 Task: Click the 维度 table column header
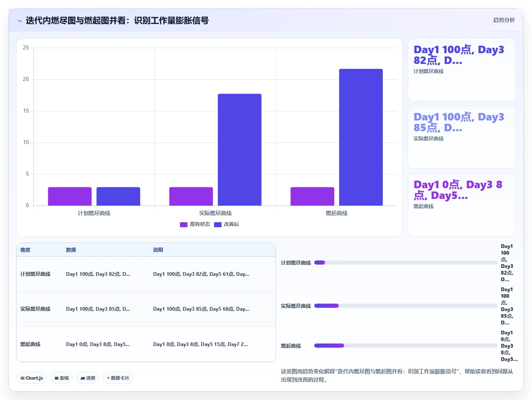coord(25,250)
